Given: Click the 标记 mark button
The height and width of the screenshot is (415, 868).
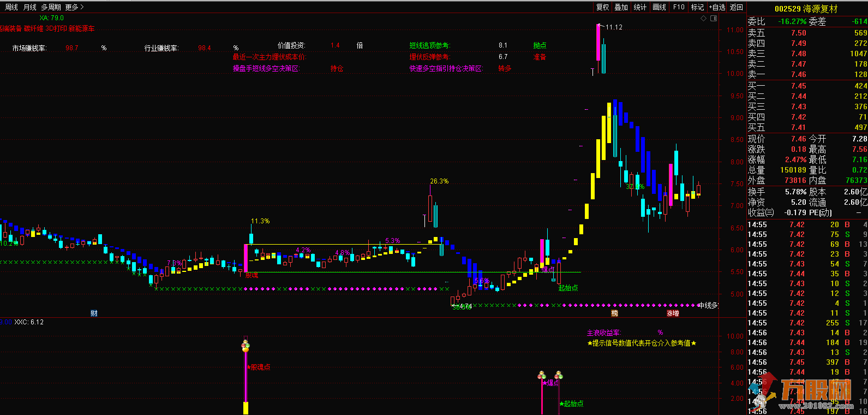Looking at the screenshot, I should 697,7.
